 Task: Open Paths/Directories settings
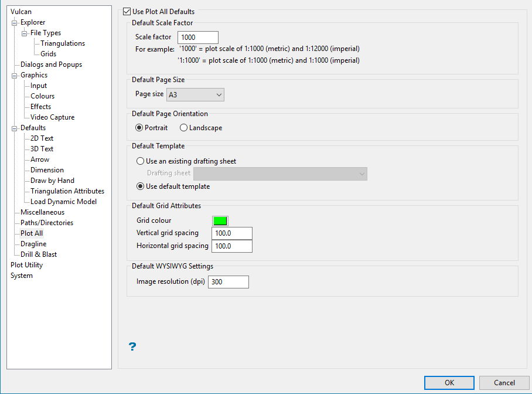point(47,222)
